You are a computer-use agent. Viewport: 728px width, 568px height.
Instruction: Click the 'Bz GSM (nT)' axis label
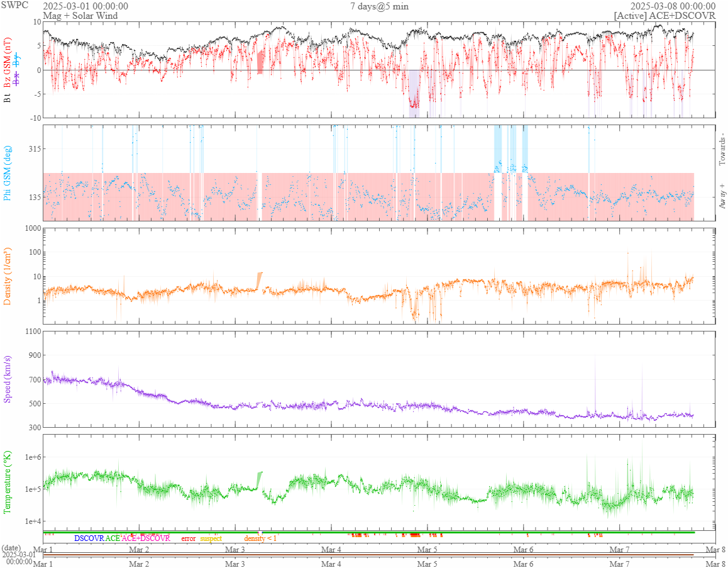tap(8, 63)
